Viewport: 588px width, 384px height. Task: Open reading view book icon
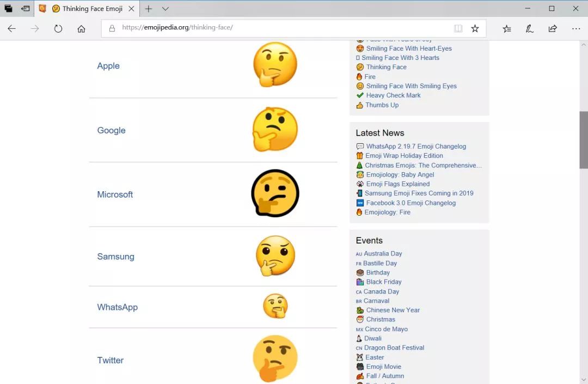(x=458, y=28)
